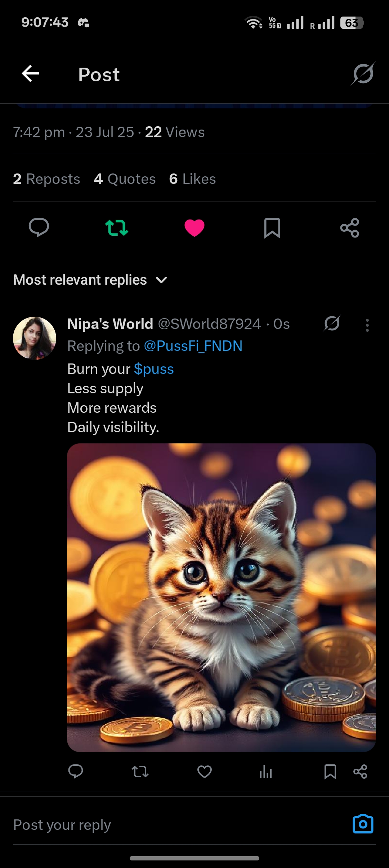This screenshot has width=389, height=868.
Task: Share the main post
Action: pyautogui.click(x=350, y=227)
